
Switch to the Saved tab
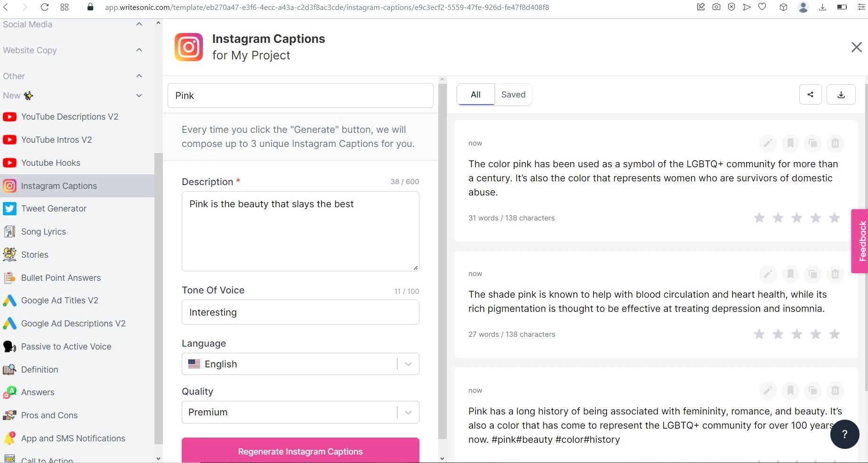point(513,95)
